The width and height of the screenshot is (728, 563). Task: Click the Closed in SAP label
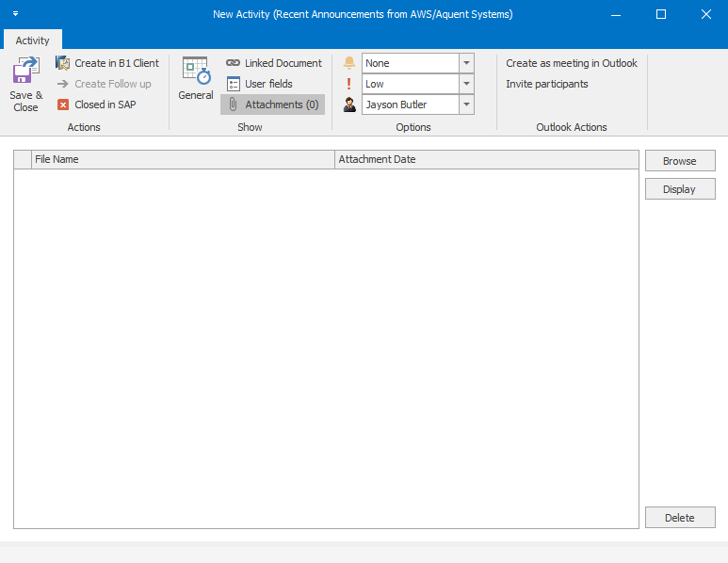coord(105,105)
